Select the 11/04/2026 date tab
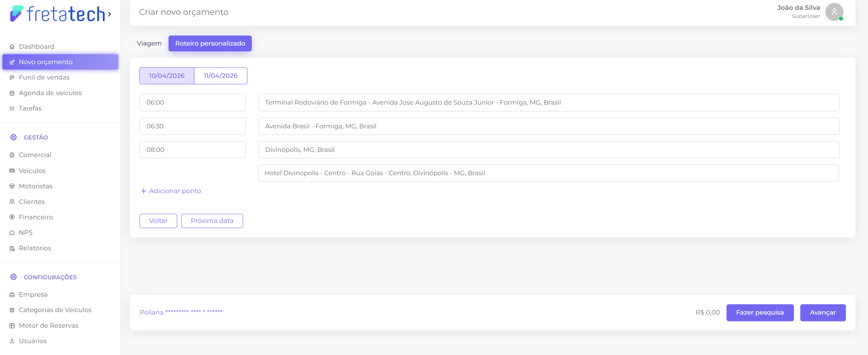 [220, 76]
